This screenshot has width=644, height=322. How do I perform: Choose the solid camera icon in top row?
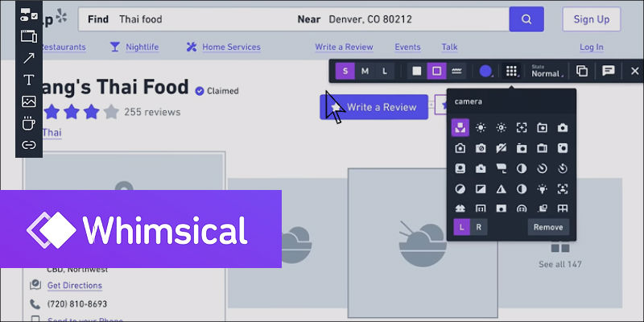point(563,128)
